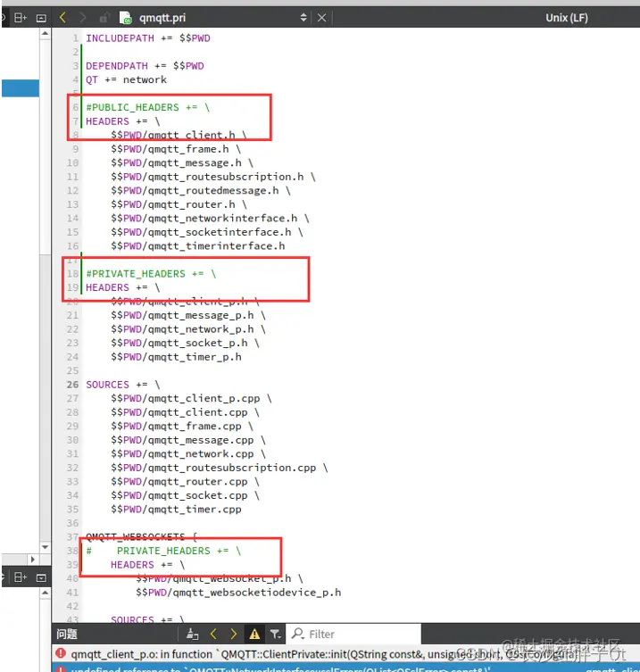Click the sidebar scroll up arrow

[x=45, y=33]
